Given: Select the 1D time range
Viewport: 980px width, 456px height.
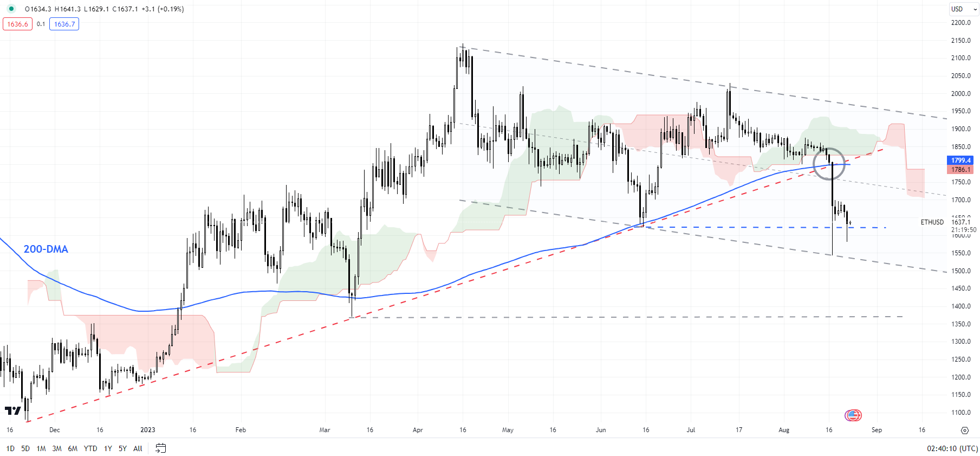Looking at the screenshot, I should coord(10,448).
